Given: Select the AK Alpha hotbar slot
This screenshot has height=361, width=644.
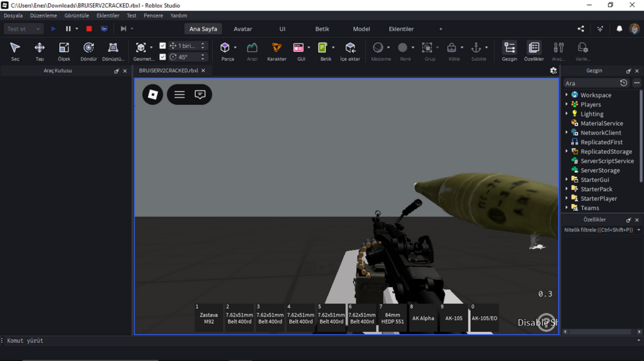Looking at the screenshot, I should click(423, 318).
